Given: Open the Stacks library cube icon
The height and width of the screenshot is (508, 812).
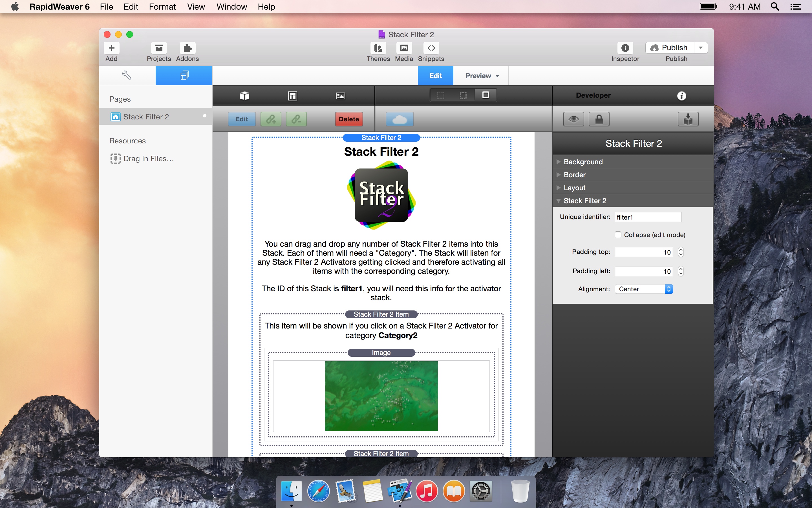Looking at the screenshot, I should 245,96.
